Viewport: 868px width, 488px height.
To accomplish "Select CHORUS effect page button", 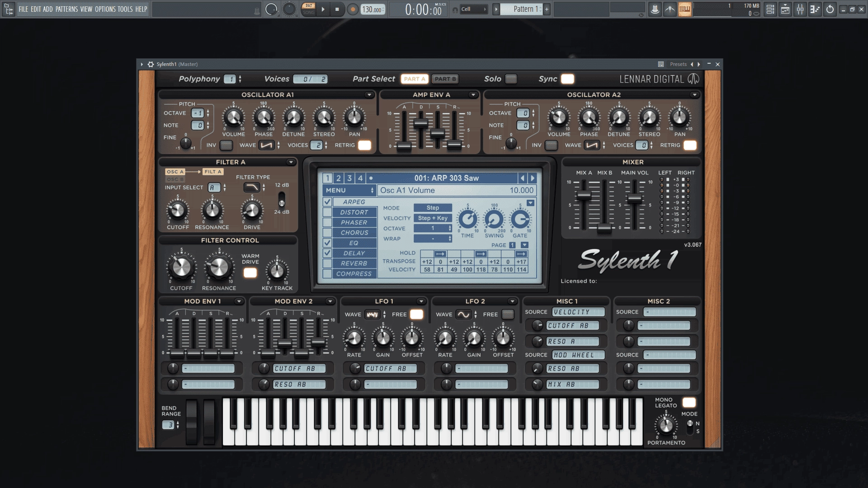I will [x=354, y=233].
